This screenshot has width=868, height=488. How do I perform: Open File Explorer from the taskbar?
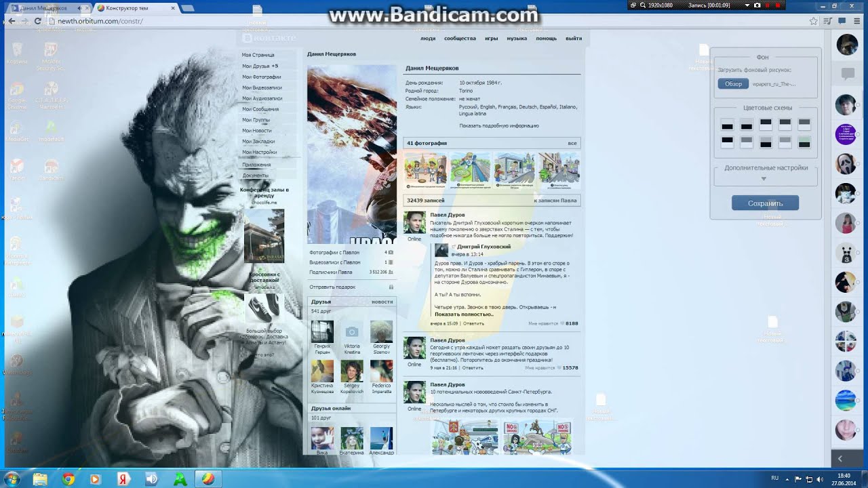coord(40,479)
